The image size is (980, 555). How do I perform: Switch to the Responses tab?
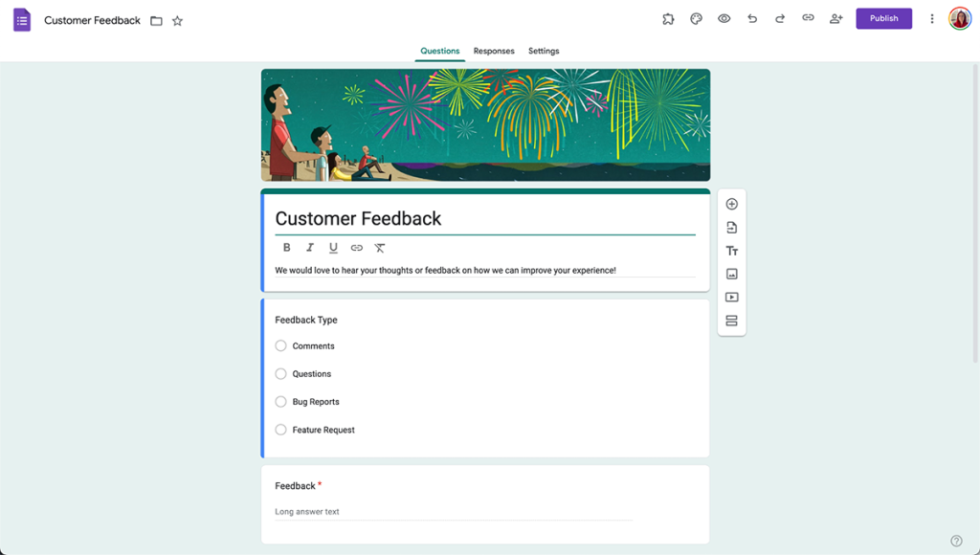pos(494,51)
